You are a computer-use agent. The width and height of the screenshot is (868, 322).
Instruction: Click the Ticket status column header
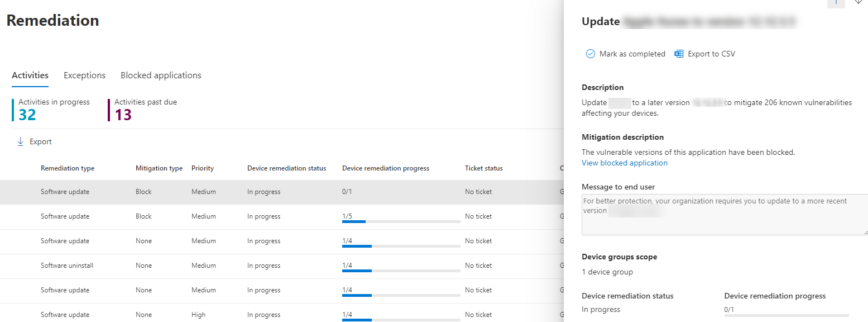(x=483, y=168)
